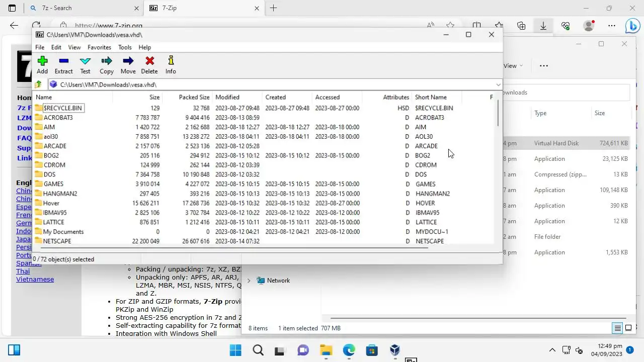Open Explorer's three-dot more options
Viewport: 644px width, 362px height.
tap(543, 66)
